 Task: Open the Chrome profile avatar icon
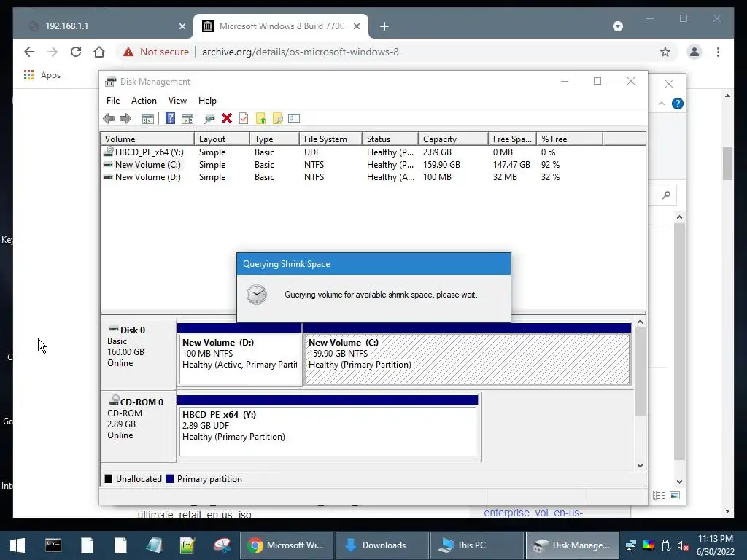[694, 52]
